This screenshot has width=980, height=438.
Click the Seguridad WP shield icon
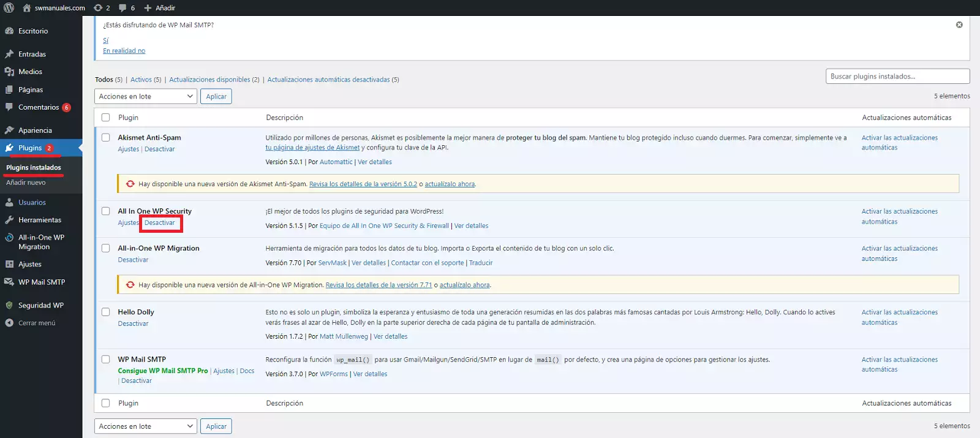coord(9,305)
